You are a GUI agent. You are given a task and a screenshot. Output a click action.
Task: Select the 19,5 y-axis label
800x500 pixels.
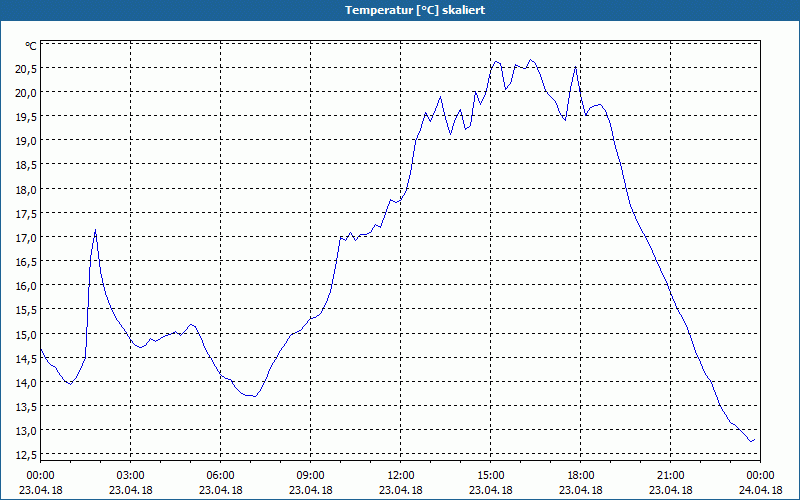(x=26, y=118)
